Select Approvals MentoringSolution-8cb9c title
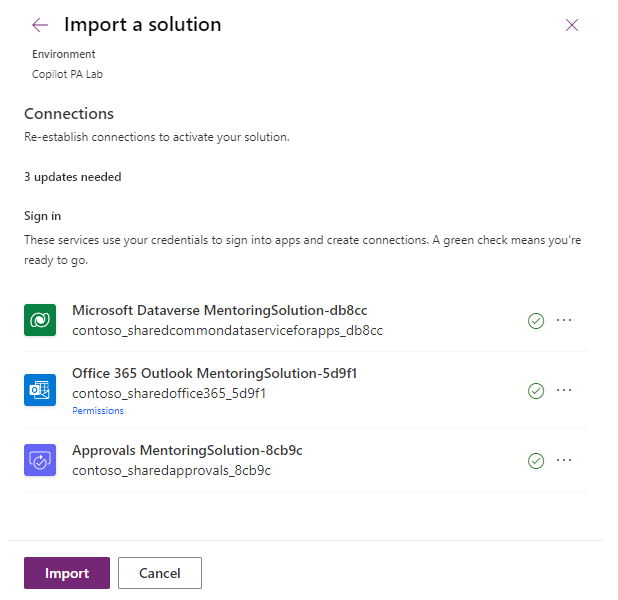Screen dimensions: 618x600 (x=187, y=451)
